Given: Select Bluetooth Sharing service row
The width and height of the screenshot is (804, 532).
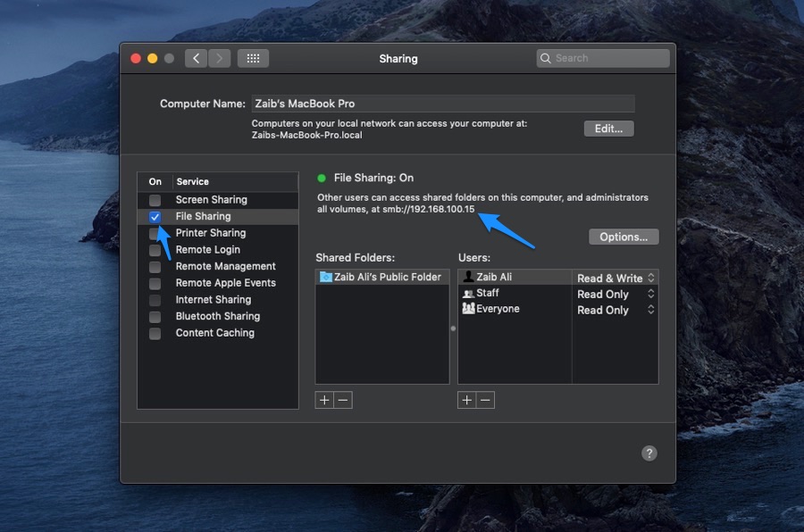Looking at the screenshot, I should [x=218, y=316].
